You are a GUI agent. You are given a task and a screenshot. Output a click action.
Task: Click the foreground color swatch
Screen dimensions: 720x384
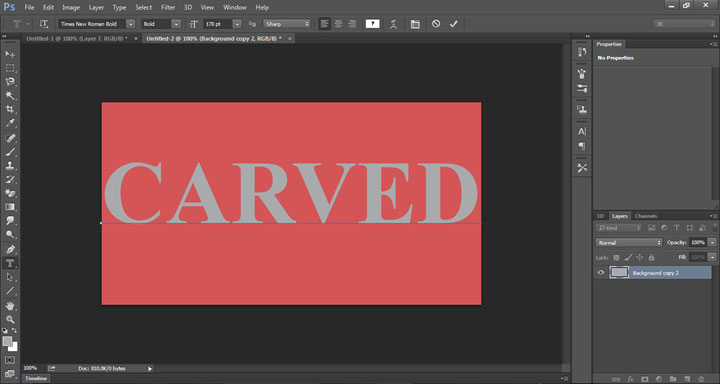coord(7,341)
